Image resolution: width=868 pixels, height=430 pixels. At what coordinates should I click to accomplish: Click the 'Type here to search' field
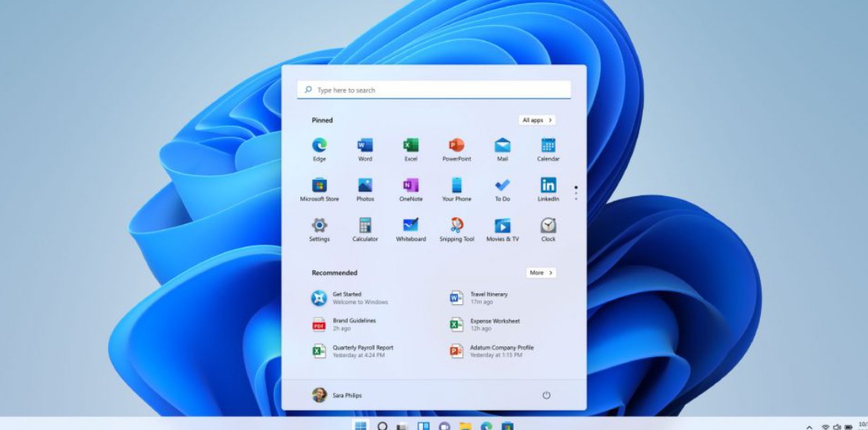[434, 90]
